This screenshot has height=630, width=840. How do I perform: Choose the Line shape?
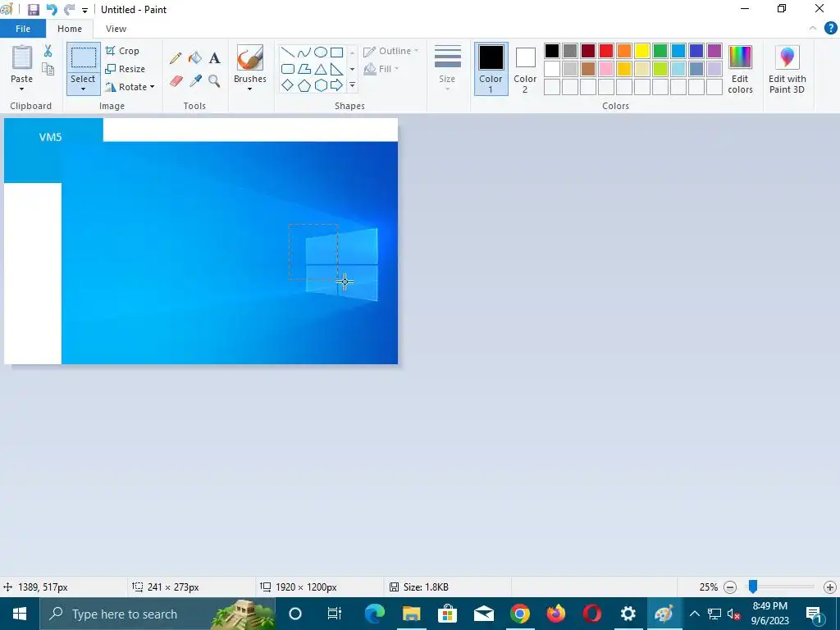point(288,52)
